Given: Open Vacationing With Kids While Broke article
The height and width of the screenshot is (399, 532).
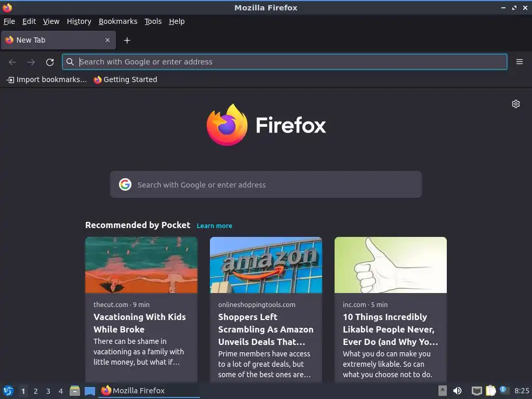Looking at the screenshot, I should click(139, 323).
